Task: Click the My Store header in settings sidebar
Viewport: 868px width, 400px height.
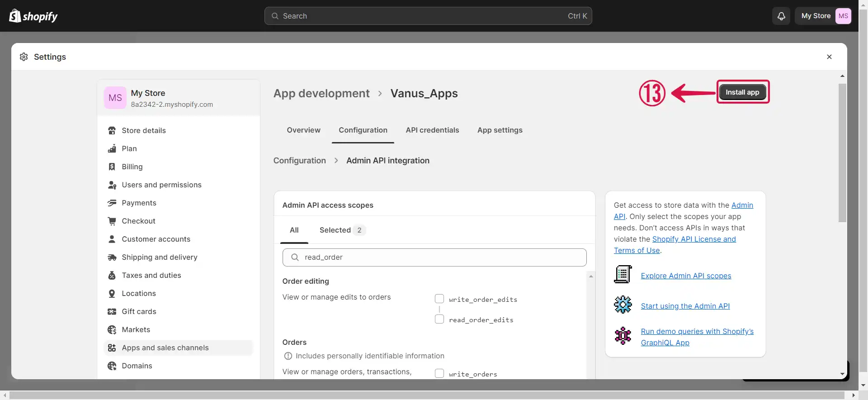Action: click(179, 98)
